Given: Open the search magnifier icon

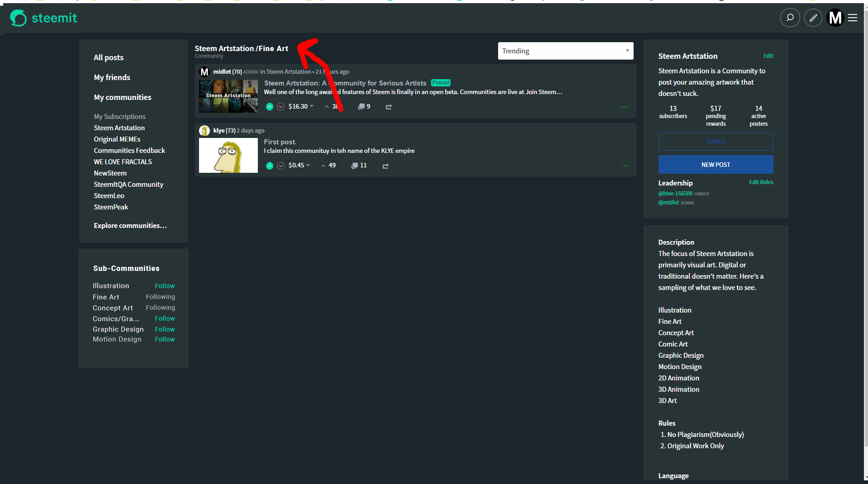Looking at the screenshot, I should [x=790, y=18].
